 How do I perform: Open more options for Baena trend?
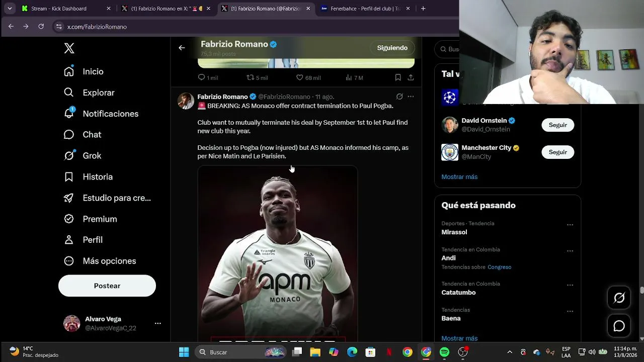[570, 311]
